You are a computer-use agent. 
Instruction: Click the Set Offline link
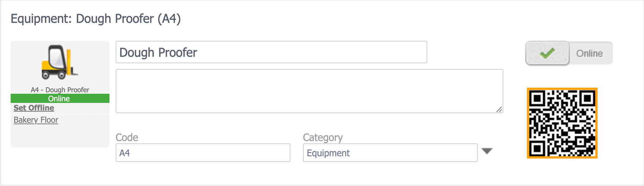click(x=34, y=108)
